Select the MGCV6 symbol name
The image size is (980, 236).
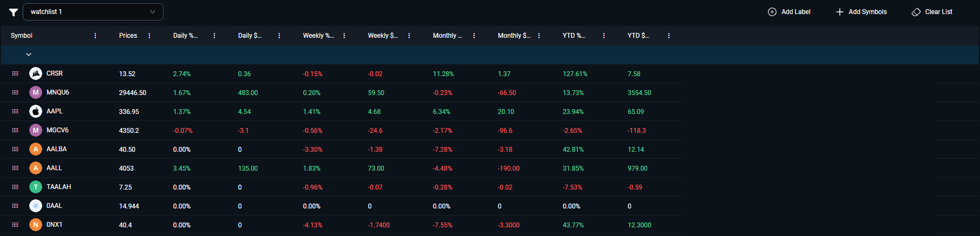pyautogui.click(x=57, y=130)
